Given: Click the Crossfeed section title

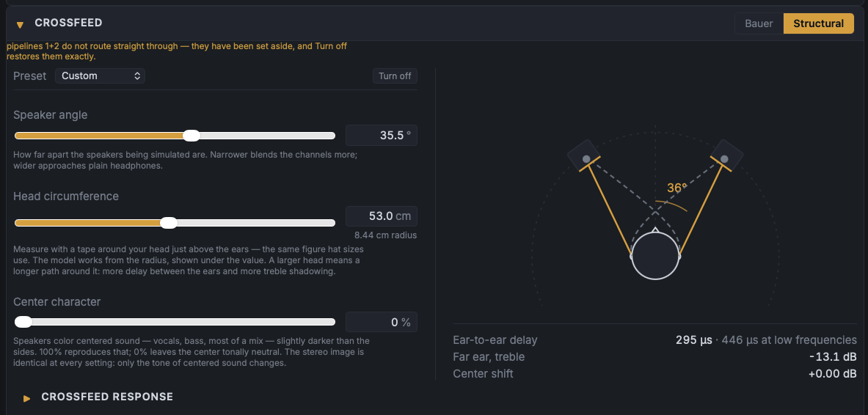Looking at the screenshot, I should tap(69, 23).
